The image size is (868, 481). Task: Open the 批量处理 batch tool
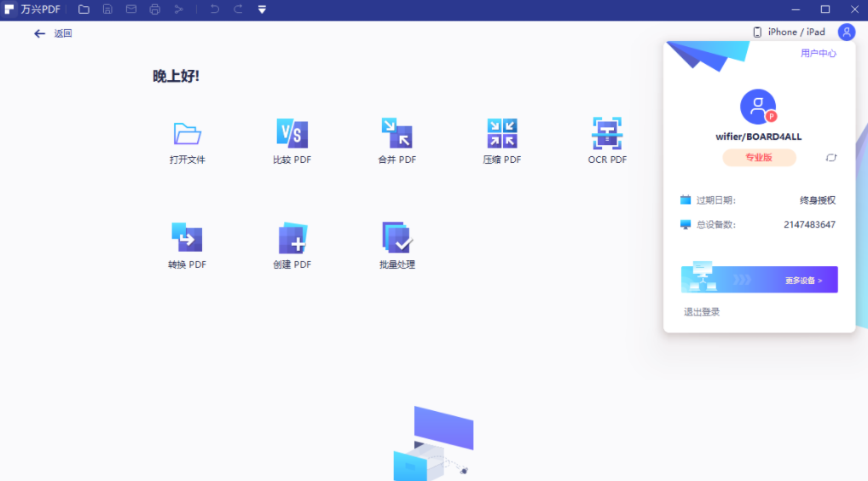click(x=397, y=246)
